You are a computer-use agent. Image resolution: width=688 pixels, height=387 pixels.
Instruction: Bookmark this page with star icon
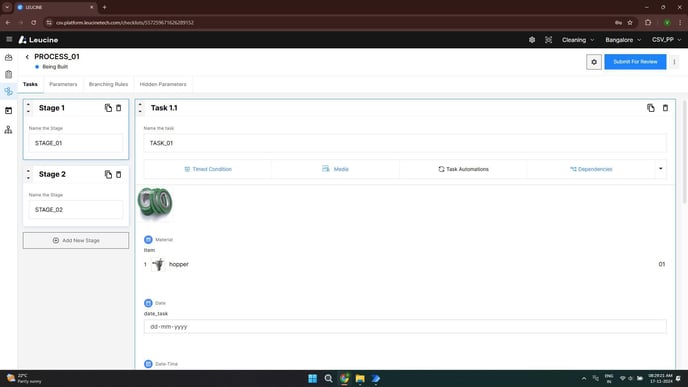630,22
